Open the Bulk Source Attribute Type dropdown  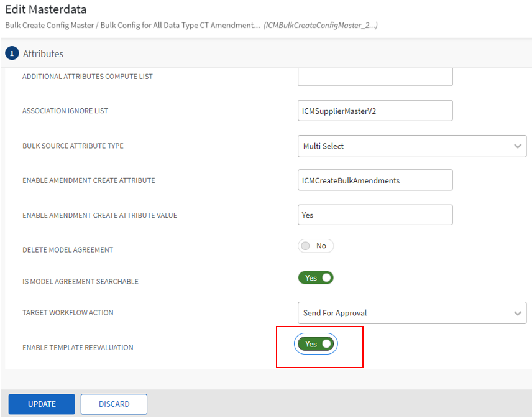[411, 146]
